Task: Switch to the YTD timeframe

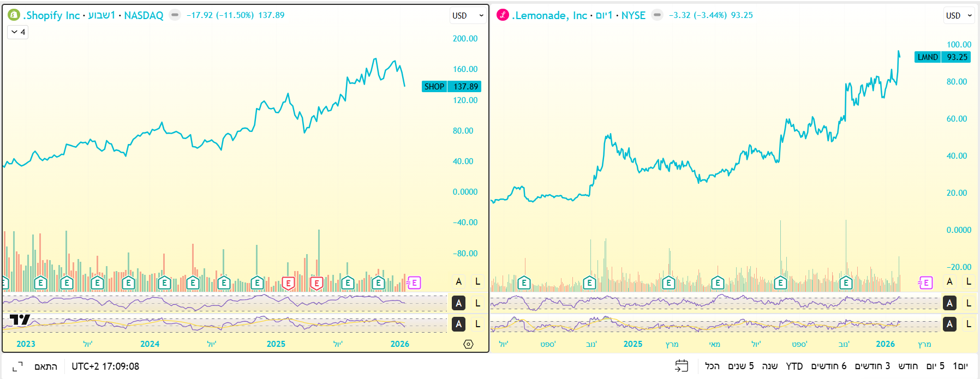Action: pyautogui.click(x=794, y=367)
